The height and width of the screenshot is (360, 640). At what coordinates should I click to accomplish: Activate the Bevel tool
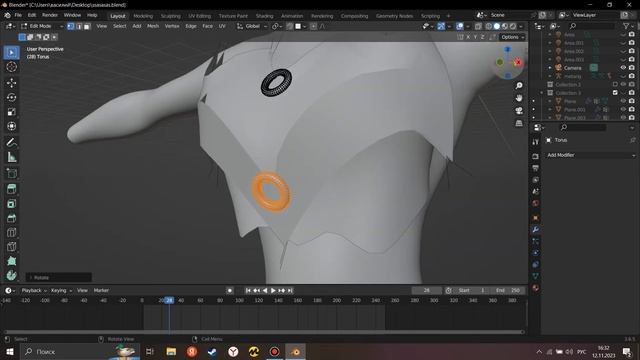pos(11,218)
